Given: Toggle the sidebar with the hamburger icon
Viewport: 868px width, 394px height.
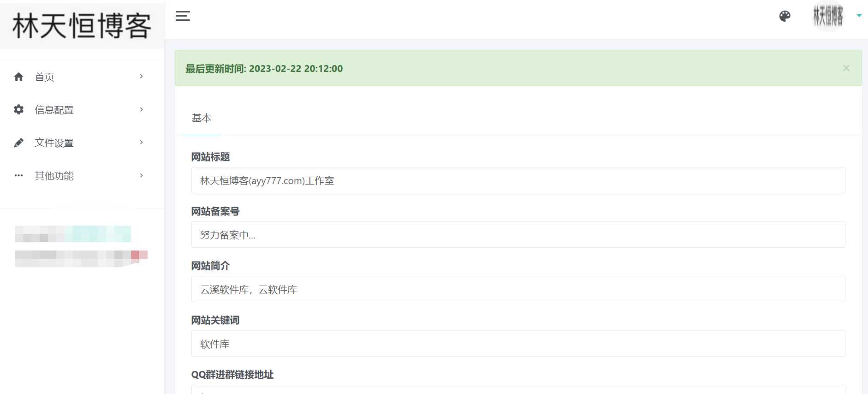Looking at the screenshot, I should point(183,16).
